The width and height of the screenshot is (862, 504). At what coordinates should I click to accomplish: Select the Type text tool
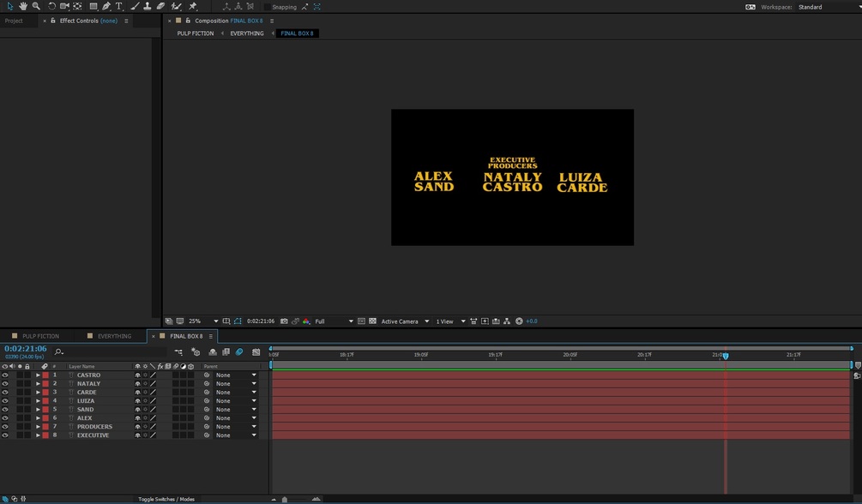118,7
